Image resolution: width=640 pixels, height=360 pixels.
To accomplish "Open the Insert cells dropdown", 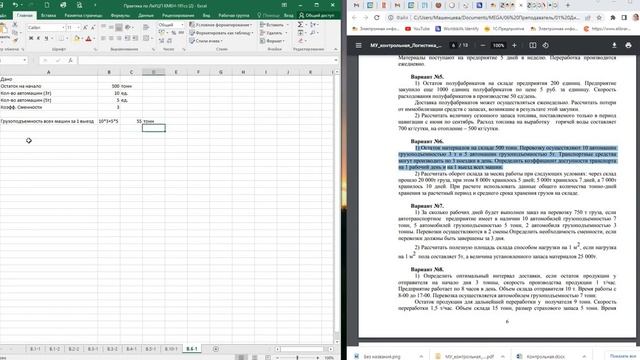I will coord(273,25).
